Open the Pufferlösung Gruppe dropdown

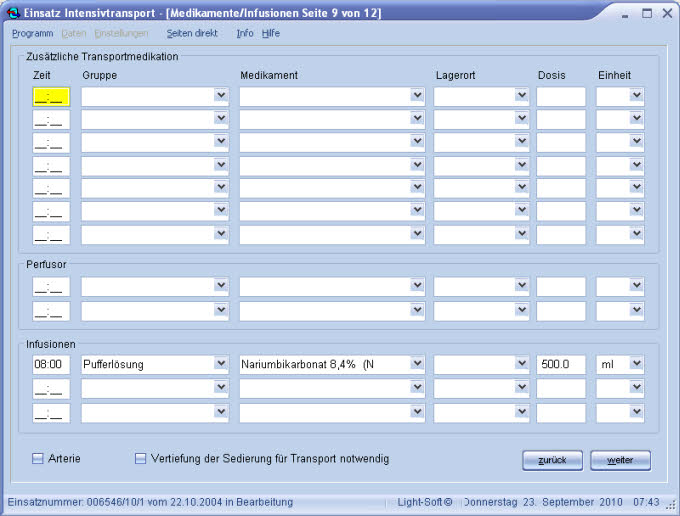(x=221, y=363)
